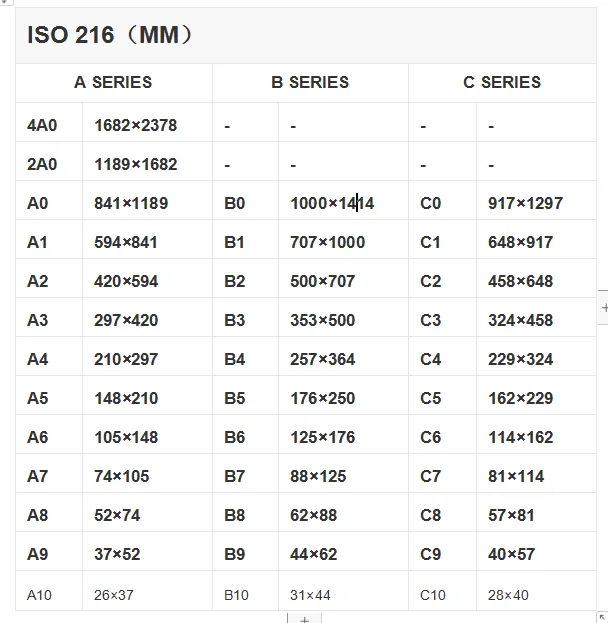Screen dimensions: 608x623
Task: Click the ISO 216 (MM) title cell
Action: 110,36
